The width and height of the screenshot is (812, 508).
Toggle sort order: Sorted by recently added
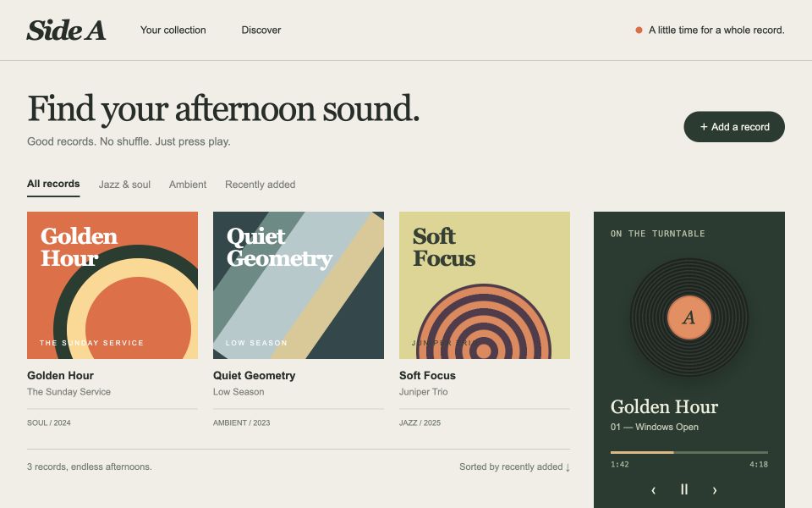(515, 467)
